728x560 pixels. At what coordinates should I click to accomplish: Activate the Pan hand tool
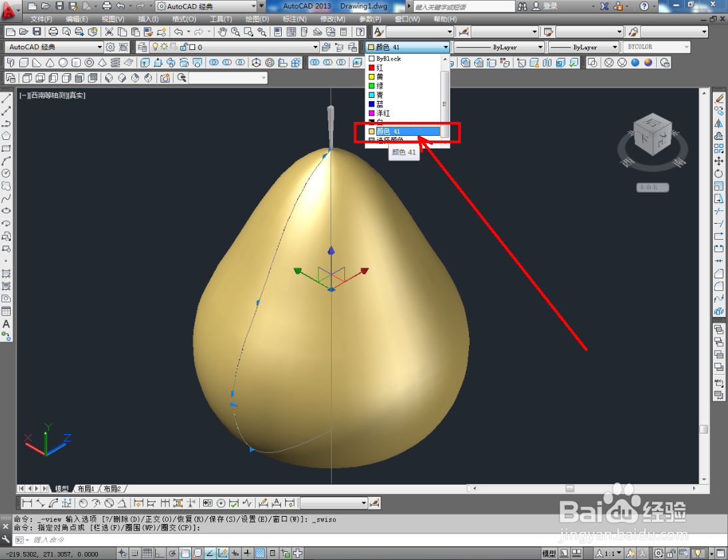223,31
